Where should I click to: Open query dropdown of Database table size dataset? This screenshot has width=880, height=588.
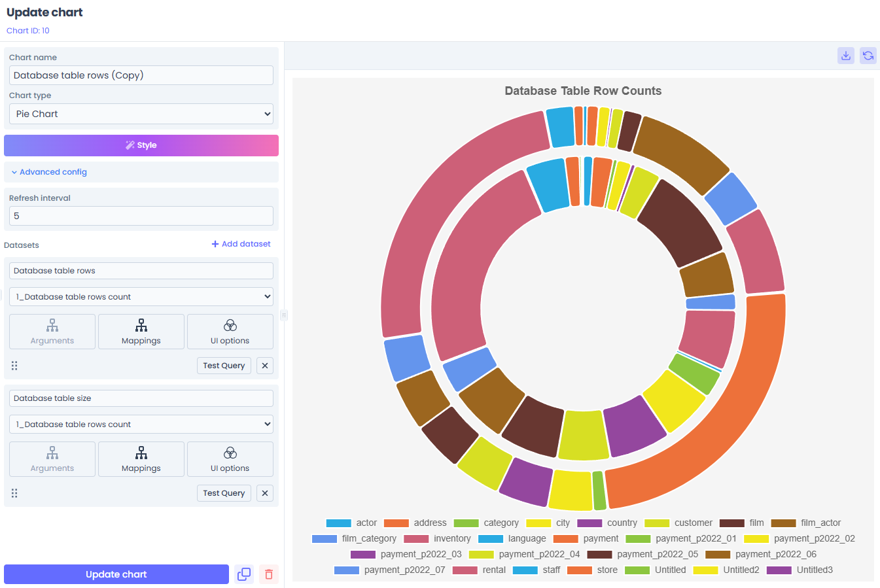pyautogui.click(x=141, y=424)
